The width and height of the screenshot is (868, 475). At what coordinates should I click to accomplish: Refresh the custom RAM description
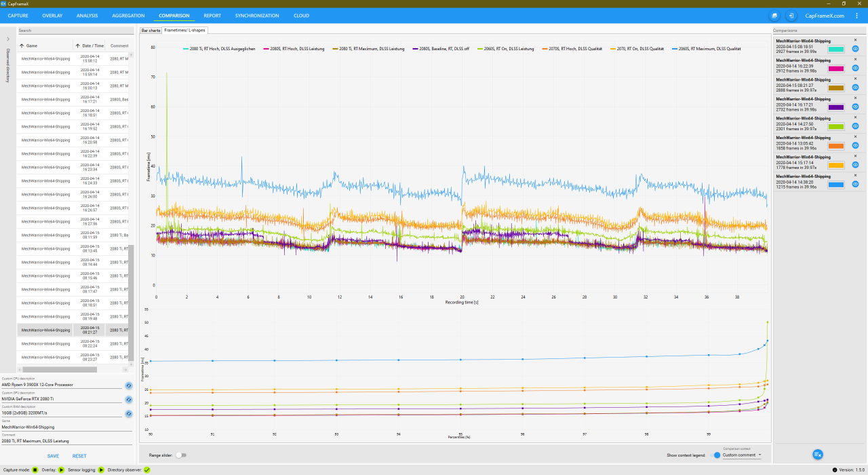[x=128, y=413]
